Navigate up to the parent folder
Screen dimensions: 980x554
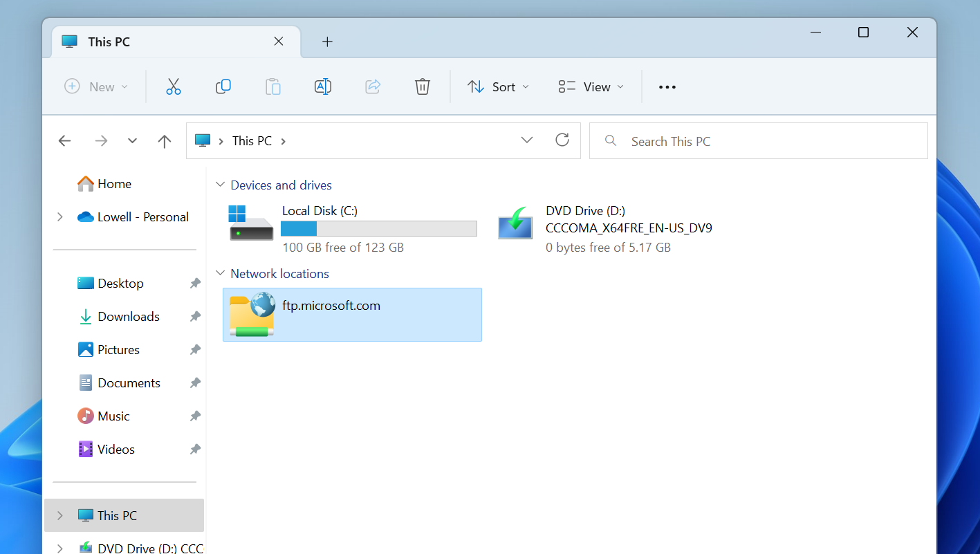tap(164, 140)
